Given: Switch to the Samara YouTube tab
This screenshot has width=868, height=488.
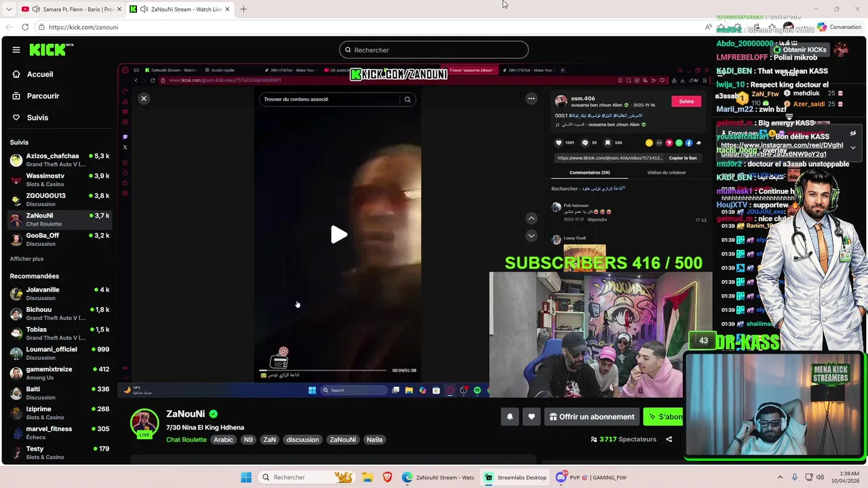Looking at the screenshot, I should coord(72,9).
